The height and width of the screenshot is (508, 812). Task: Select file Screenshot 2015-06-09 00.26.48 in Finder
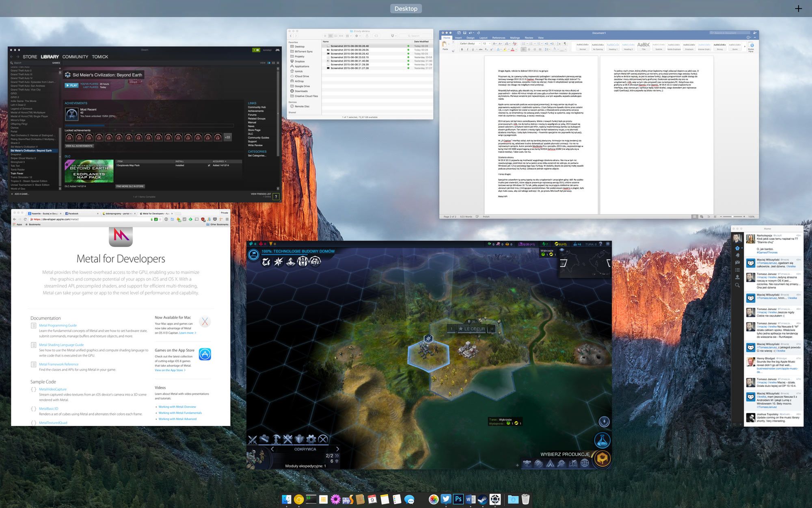pyautogui.click(x=349, y=46)
